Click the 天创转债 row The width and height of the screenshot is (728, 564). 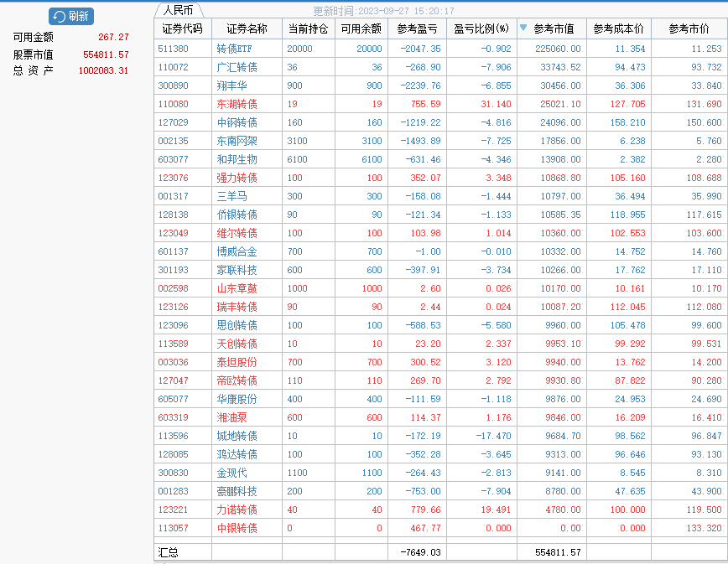pyautogui.click(x=440, y=344)
